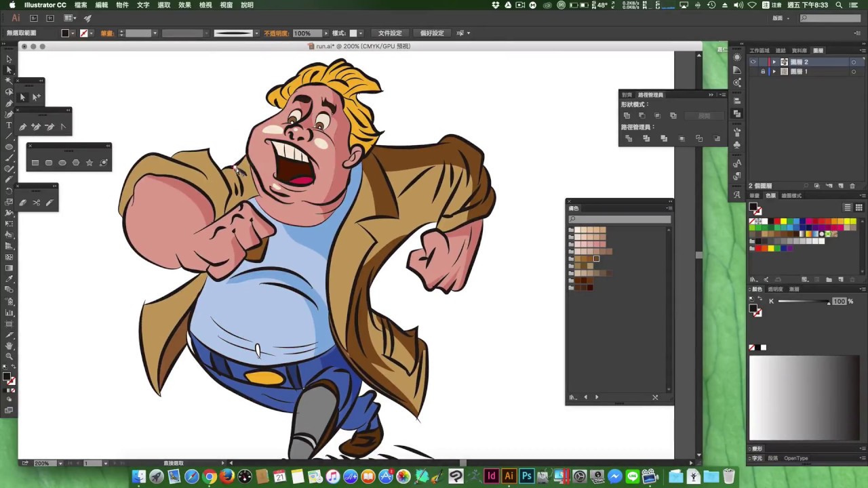Screen dimensions: 868x488
Task: Switch swatches to list view
Action: tap(848, 207)
